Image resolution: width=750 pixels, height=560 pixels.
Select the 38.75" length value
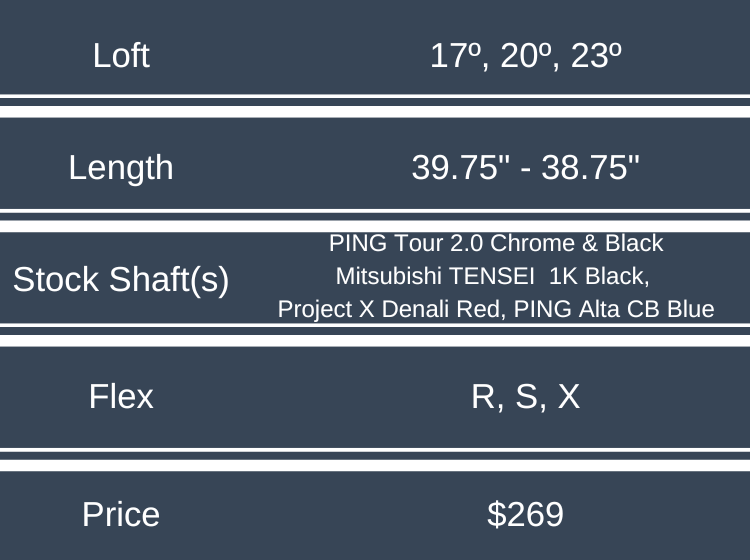click(590, 167)
